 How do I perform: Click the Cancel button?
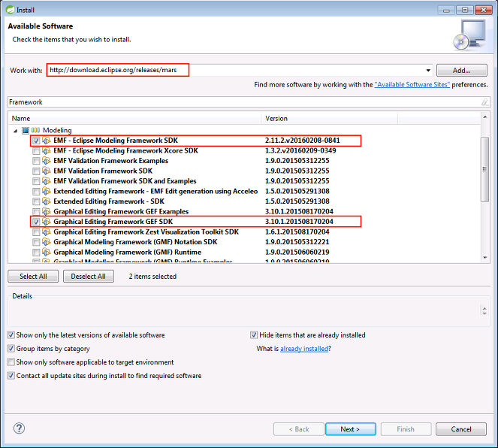(x=461, y=429)
